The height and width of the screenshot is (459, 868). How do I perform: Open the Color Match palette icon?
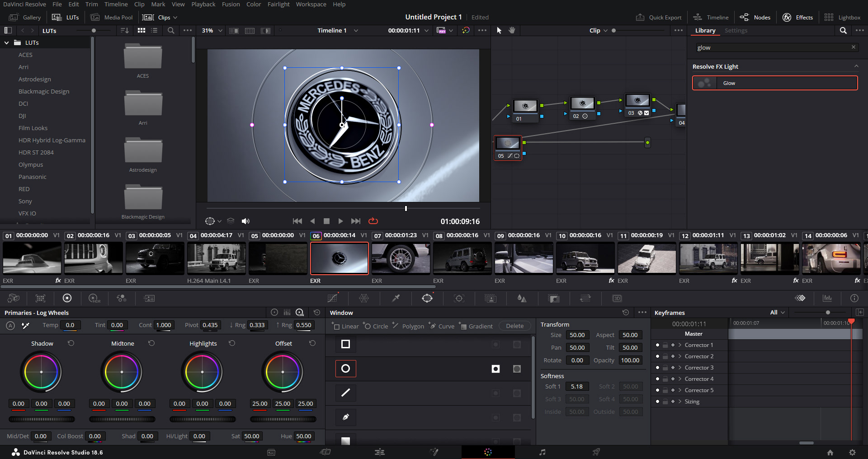[x=41, y=298]
